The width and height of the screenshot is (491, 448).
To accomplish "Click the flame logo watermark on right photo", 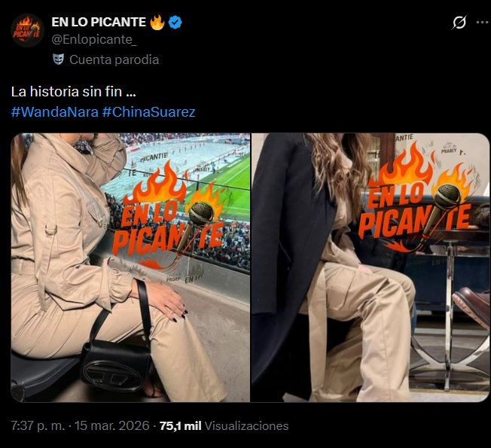I will pyautogui.click(x=416, y=197).
